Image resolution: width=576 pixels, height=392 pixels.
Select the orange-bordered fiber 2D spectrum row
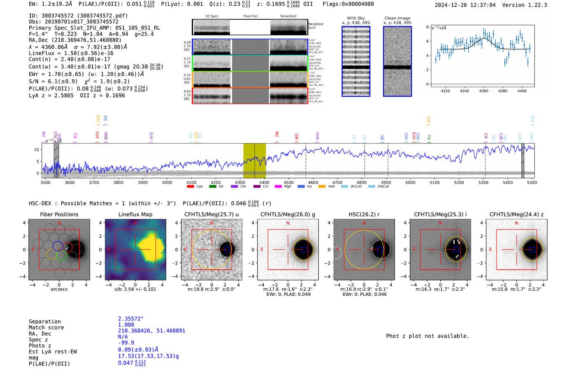tap(250, 79)
